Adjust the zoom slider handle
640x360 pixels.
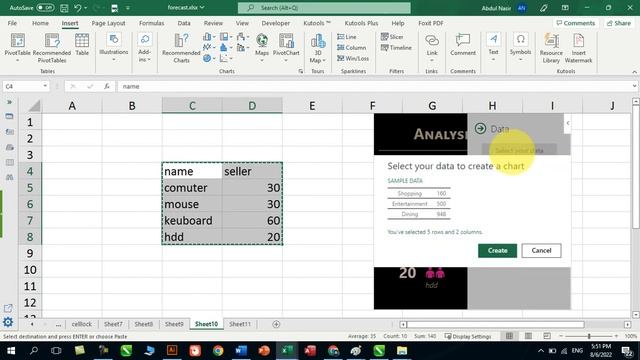(589, 336)
